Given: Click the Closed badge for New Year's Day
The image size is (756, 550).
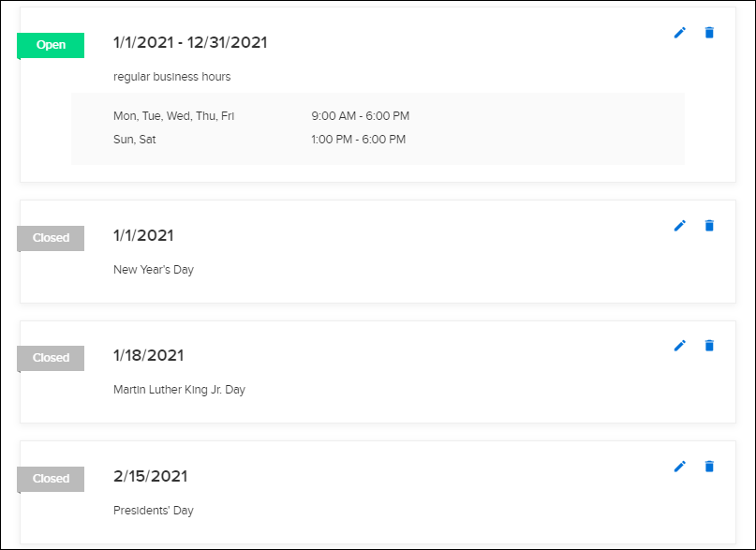Looking at the screenshot, I should (51, 238).
